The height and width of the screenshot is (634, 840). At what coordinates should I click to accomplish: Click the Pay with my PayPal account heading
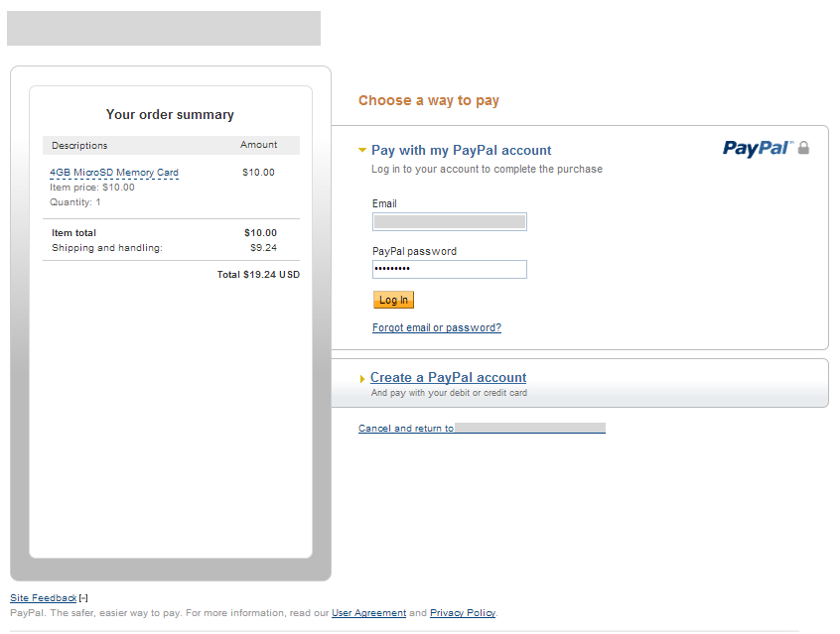461,151
